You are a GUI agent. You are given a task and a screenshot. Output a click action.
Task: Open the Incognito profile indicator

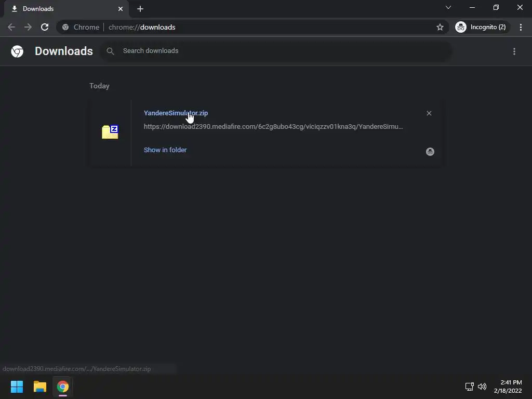(x=482, y=27)
